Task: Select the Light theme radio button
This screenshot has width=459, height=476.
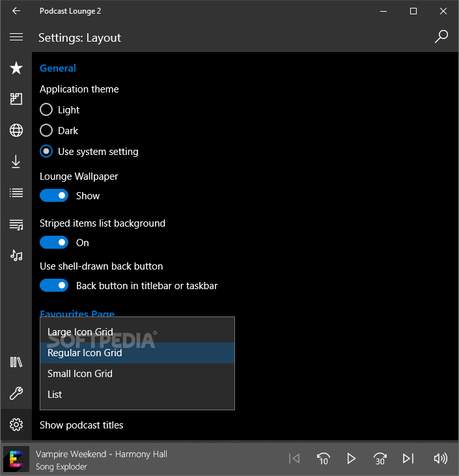Action: (46, 109)
